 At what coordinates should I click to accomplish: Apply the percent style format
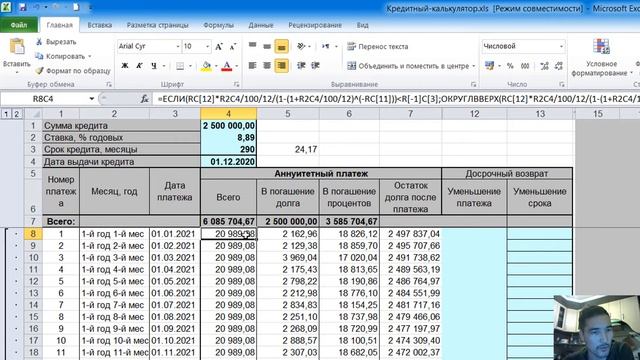pyautogui.click(x=510, y=66)
